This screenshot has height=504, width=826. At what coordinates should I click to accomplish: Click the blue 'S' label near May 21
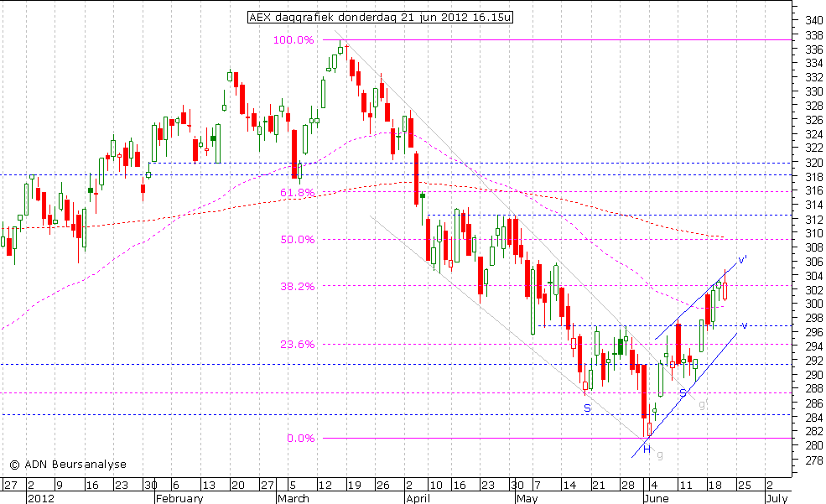point(587,408)
